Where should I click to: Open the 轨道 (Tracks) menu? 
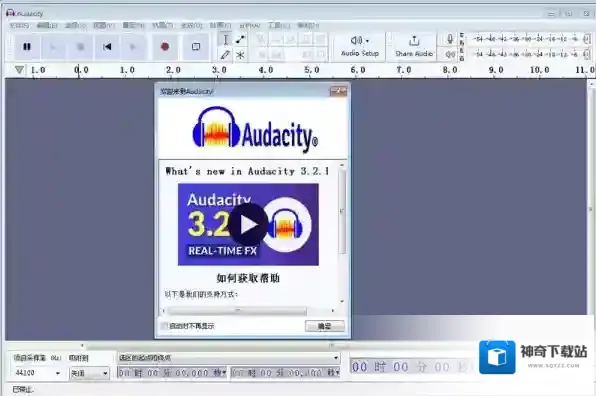pyautogui.click(x=162, y=25)
